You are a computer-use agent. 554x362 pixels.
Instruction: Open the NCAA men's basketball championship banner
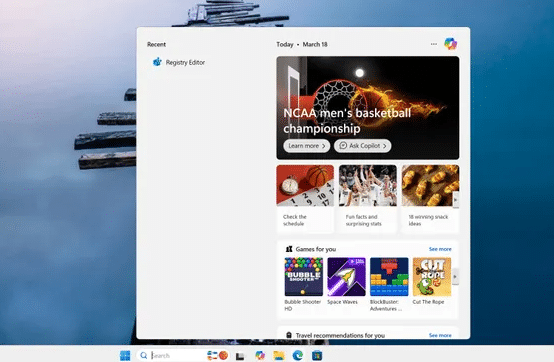click(x=368, y=108)
